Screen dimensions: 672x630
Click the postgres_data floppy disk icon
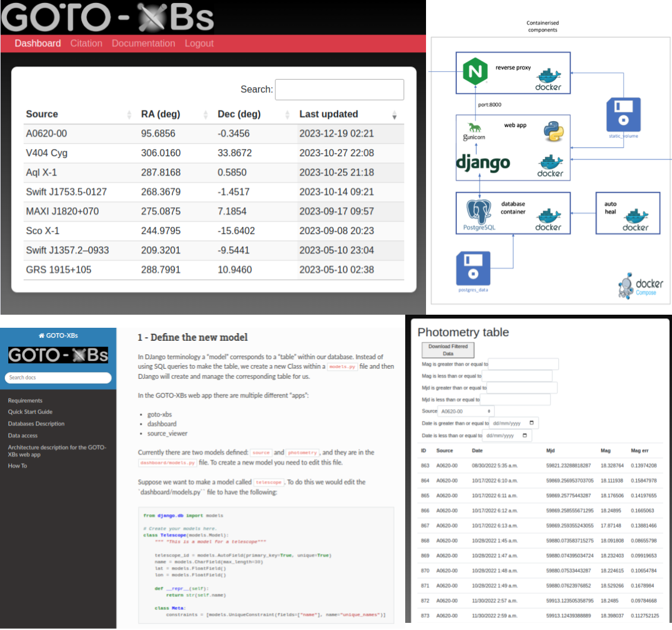point(473,268)
